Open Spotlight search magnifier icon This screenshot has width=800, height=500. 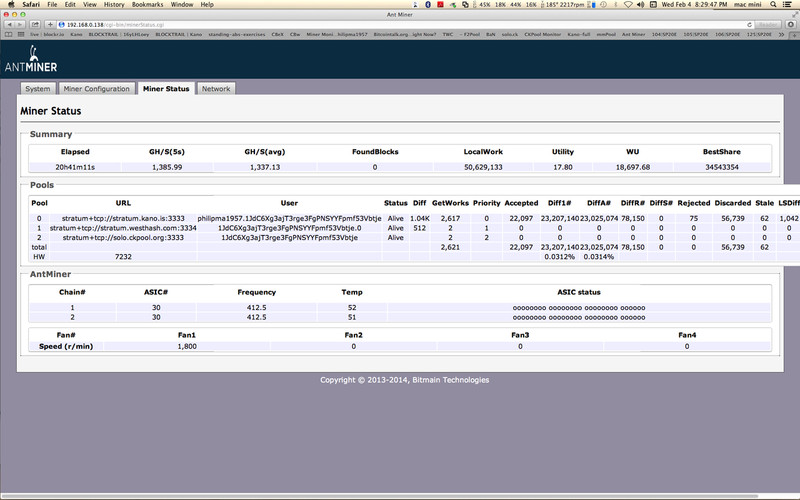[773, 4]
